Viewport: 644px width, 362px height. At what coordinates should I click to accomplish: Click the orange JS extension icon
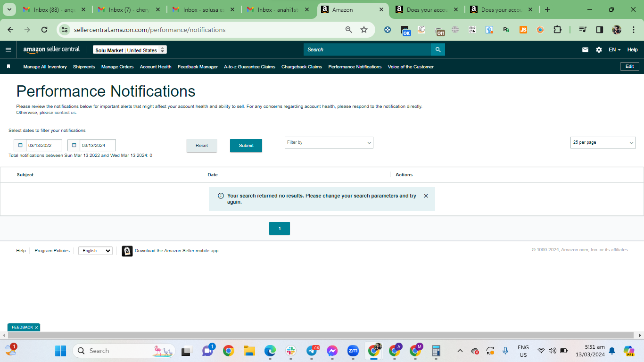pyautogui.click(x=523, y=30)
